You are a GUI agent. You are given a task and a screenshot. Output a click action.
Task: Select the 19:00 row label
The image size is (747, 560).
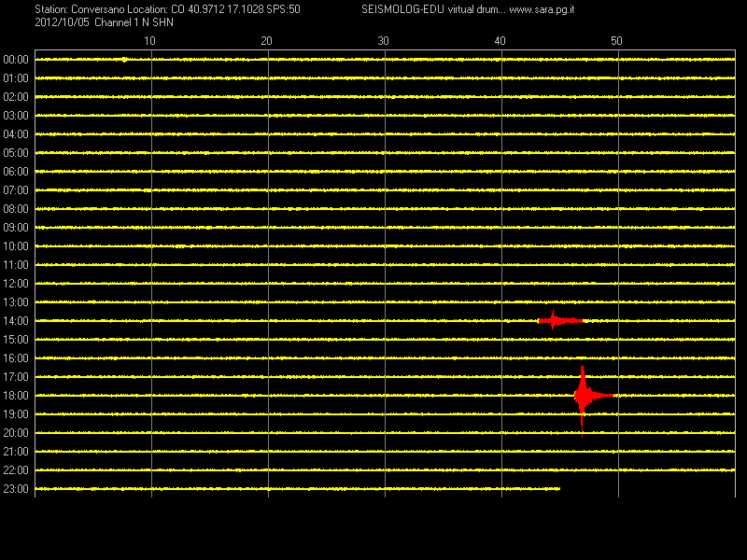click(16, 414)
